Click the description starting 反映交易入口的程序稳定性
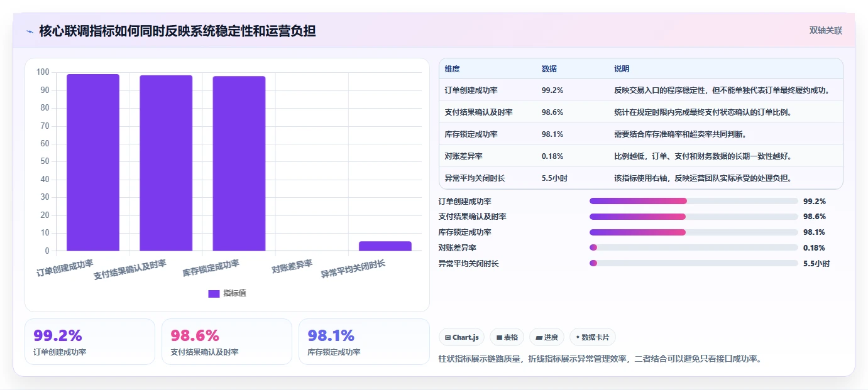This screenshot has height=390, width=868. [722, 90]
